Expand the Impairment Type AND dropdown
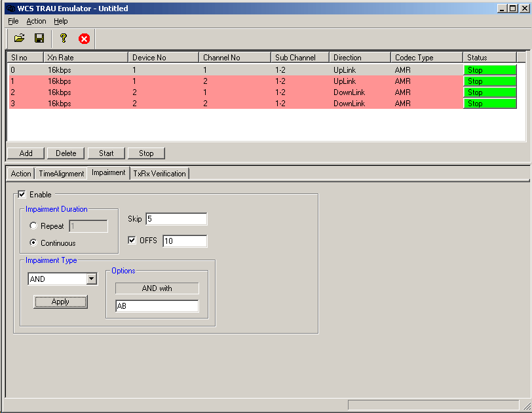 91,279
